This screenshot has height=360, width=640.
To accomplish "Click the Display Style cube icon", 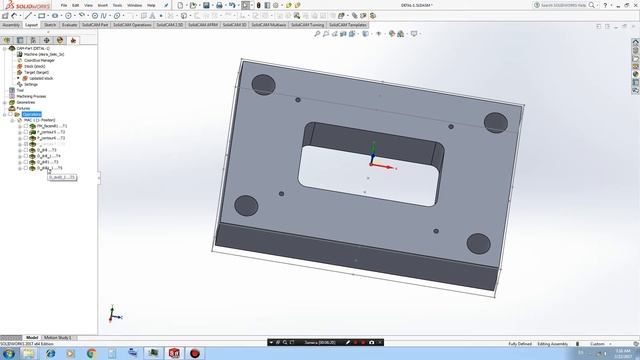I will 365,34.
